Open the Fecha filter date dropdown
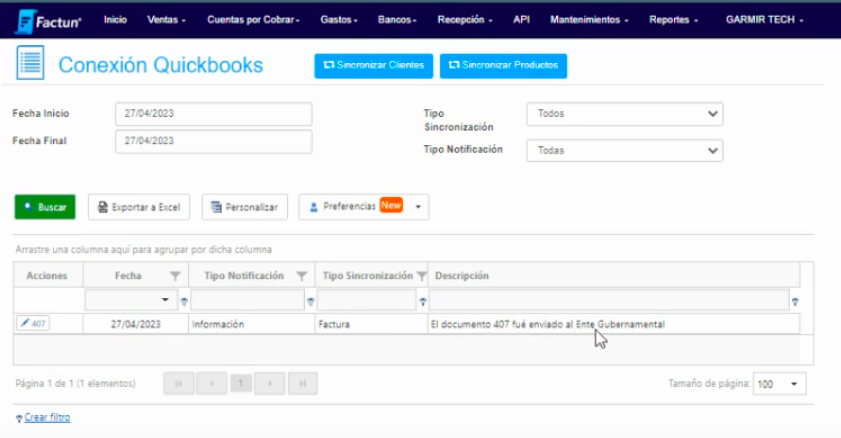Viewport: 841px width, 438px height. 165,300
